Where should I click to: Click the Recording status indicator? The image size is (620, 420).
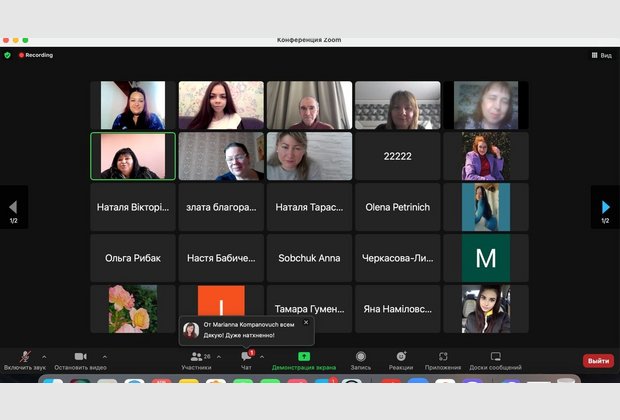point(36,55)
